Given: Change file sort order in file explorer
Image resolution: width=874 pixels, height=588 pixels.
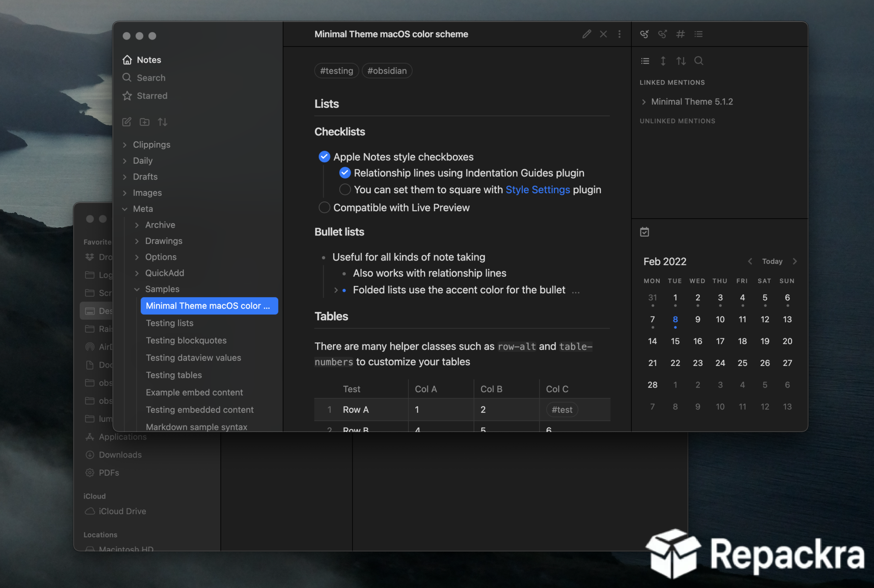Looking at the screenshot, I should tap(163, 122).
